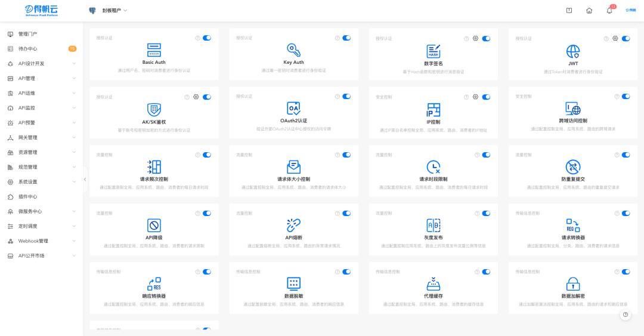644x336 pixels.
Task: Click the Basic Auth plugin icon
Action: [154, 50]
